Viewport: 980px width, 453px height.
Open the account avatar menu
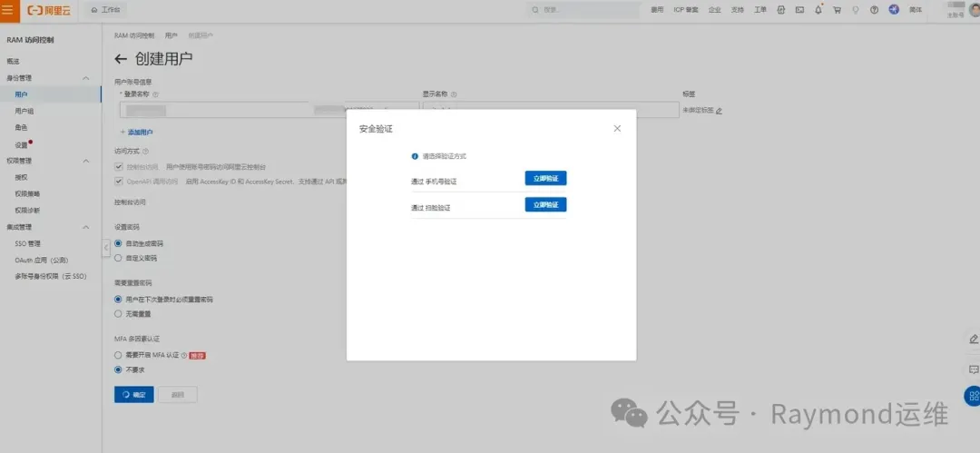click(x=974, y=10)
